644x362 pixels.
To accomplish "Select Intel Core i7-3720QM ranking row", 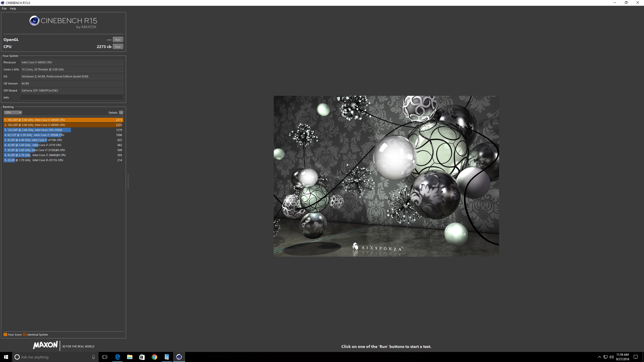I will [63, 150].
